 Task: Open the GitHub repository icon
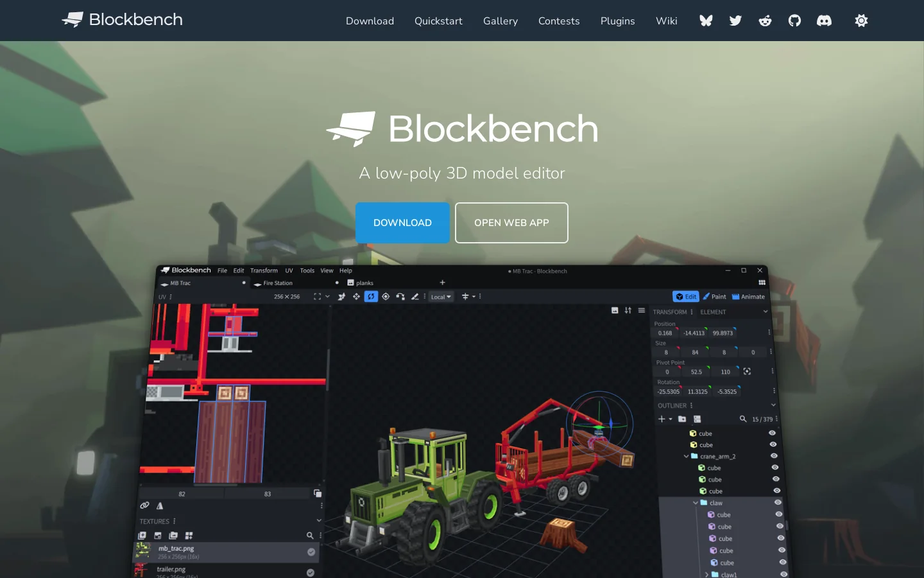click(x=794, y=21)
